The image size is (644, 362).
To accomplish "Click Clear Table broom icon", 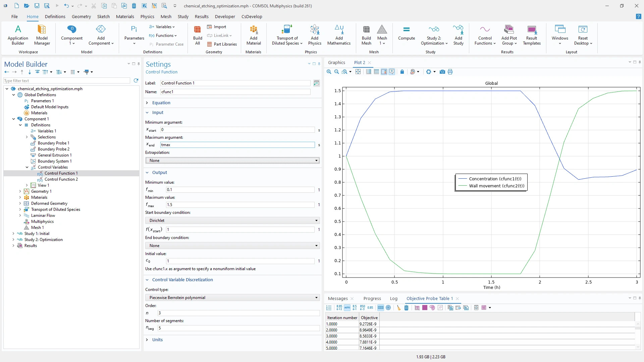I will click(398, 308).
